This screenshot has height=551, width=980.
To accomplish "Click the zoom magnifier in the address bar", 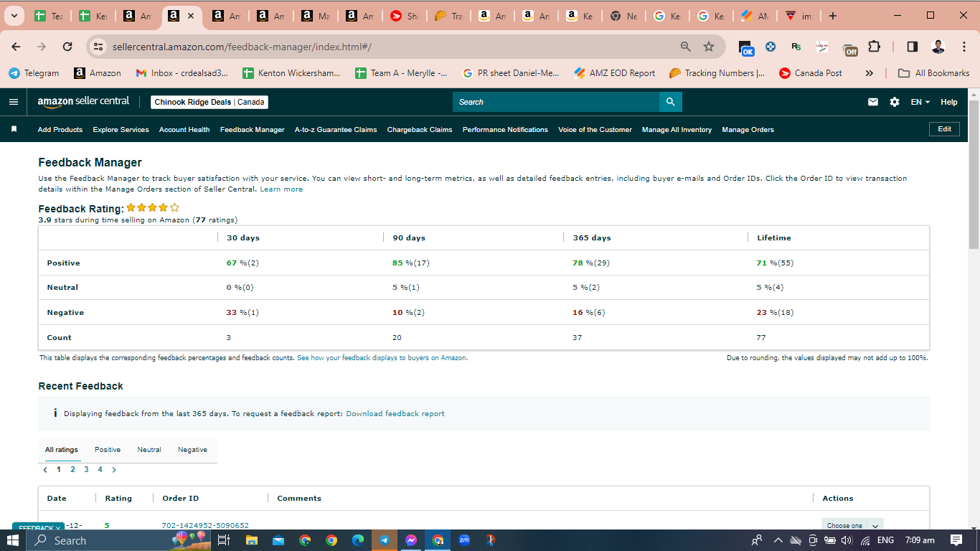I will tap(686, 47).
